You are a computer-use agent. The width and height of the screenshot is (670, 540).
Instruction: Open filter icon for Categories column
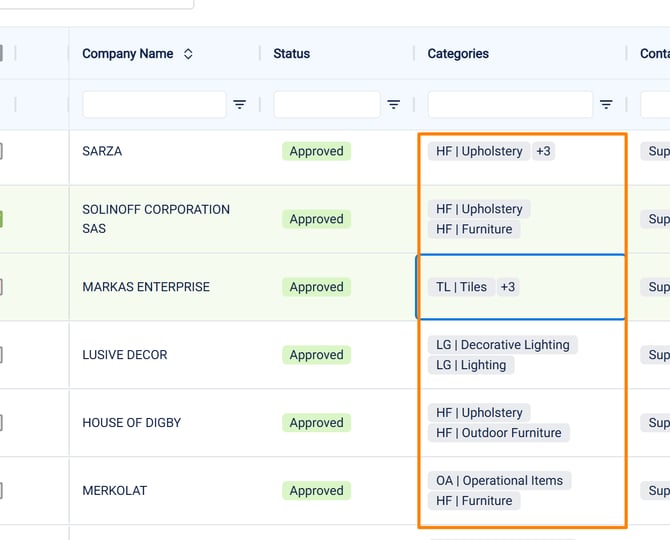point(606,104)
